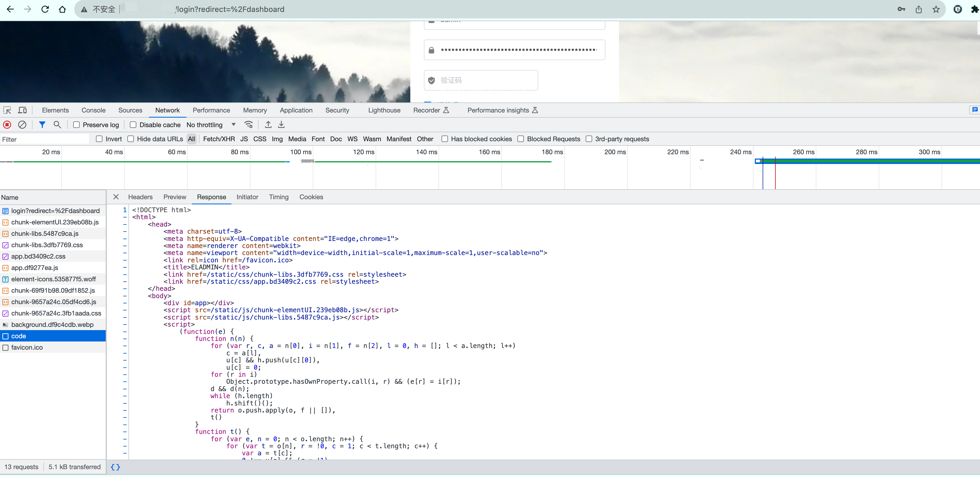Select the background.df9c4cdb.webp request
980x477 pixels.
[53, 325]
